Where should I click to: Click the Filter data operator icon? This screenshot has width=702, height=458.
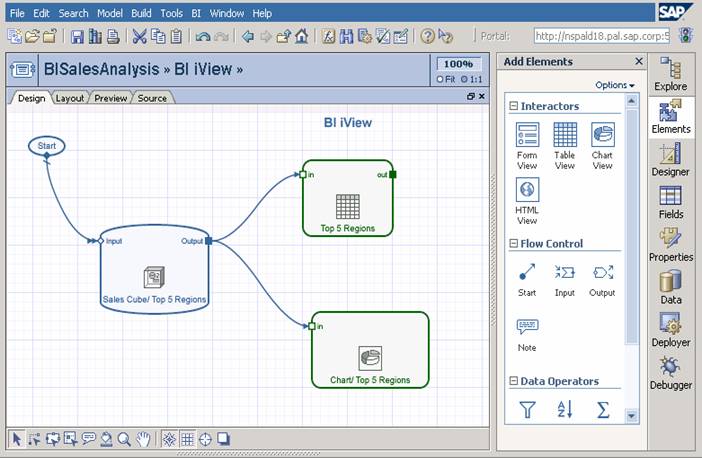pos(527,409)
